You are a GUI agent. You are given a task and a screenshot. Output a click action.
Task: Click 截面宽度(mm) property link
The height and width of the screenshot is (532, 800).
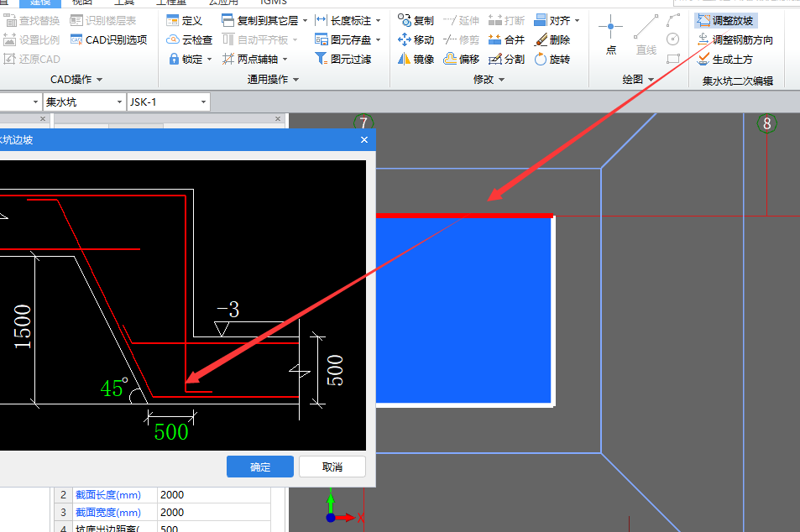[x=108, y=512]
